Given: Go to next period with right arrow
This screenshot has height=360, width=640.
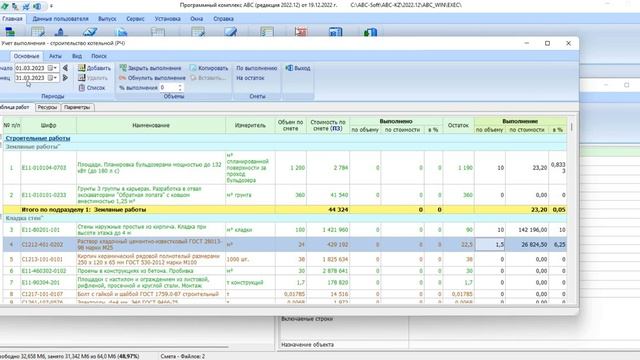Looking at the screenshot, I should point(65,78).
